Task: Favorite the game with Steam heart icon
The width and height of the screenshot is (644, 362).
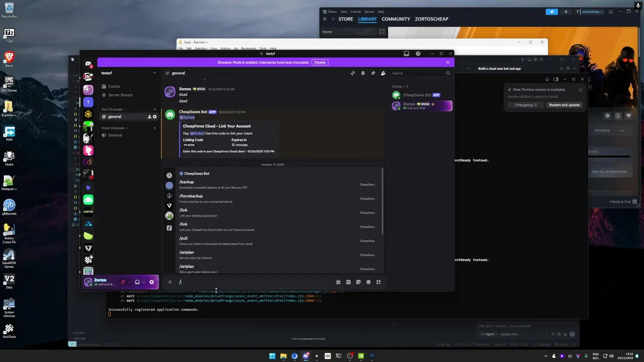Action: point(628,116)
